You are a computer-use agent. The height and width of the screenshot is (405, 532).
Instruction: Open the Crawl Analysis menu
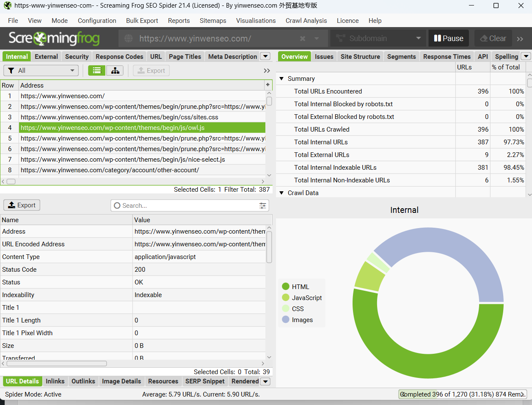click(306, 21)
